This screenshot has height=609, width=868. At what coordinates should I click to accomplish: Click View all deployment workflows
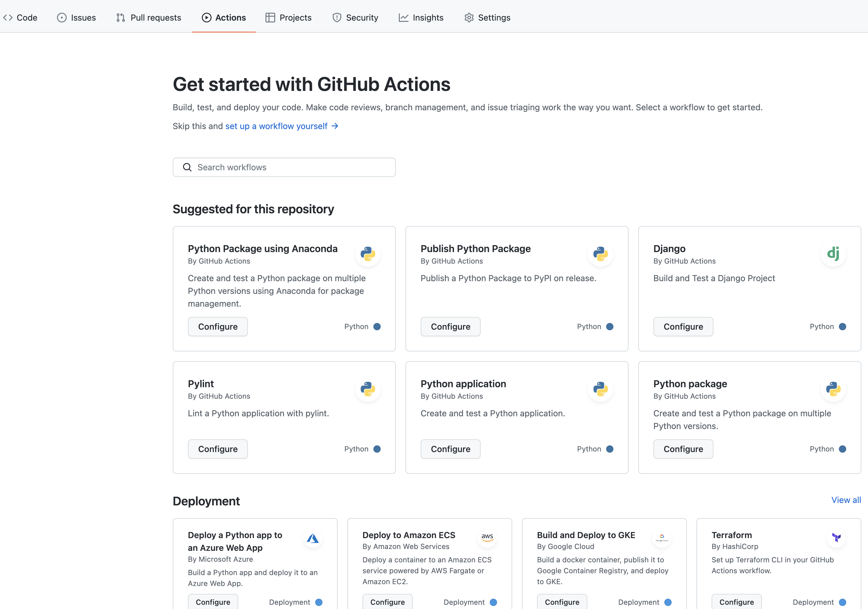point(846,500)
